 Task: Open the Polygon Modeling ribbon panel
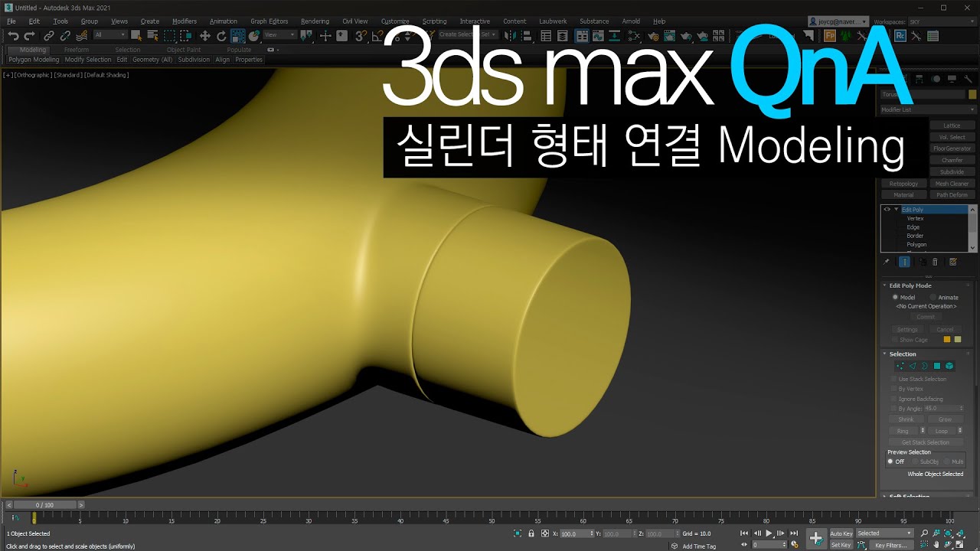coord(34,60)
